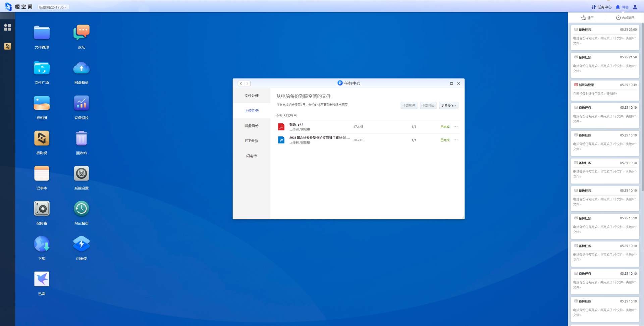
Task: Switch to the 网盘备份 tab in task center
Action: tap(251, 126)
